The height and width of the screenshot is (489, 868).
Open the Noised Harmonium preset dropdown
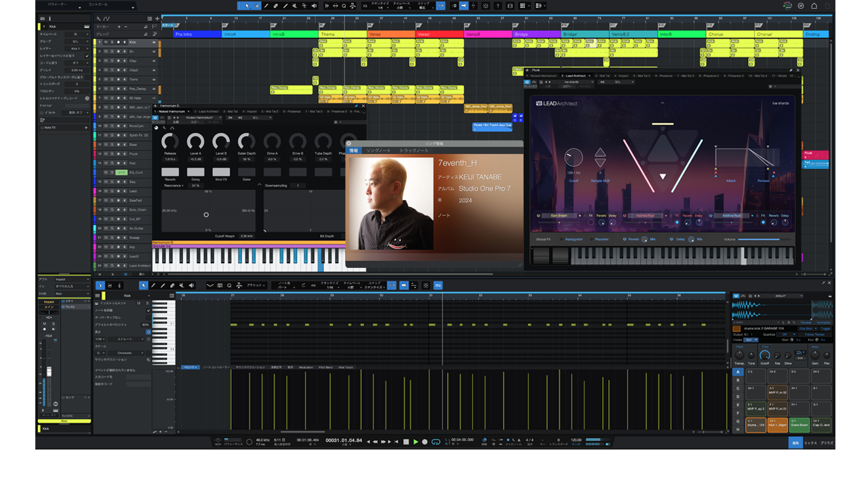point(203,117)
